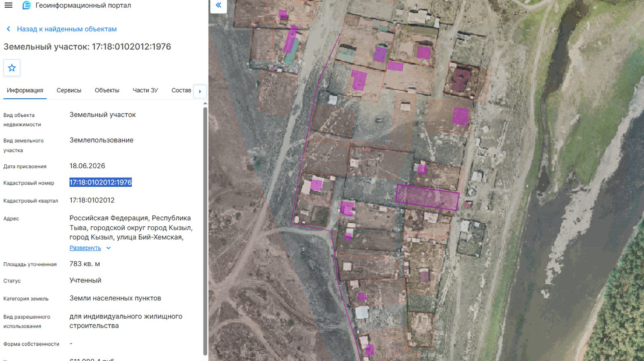
Task: Click the area value 783 кв. м
Action: pos(85,264)
